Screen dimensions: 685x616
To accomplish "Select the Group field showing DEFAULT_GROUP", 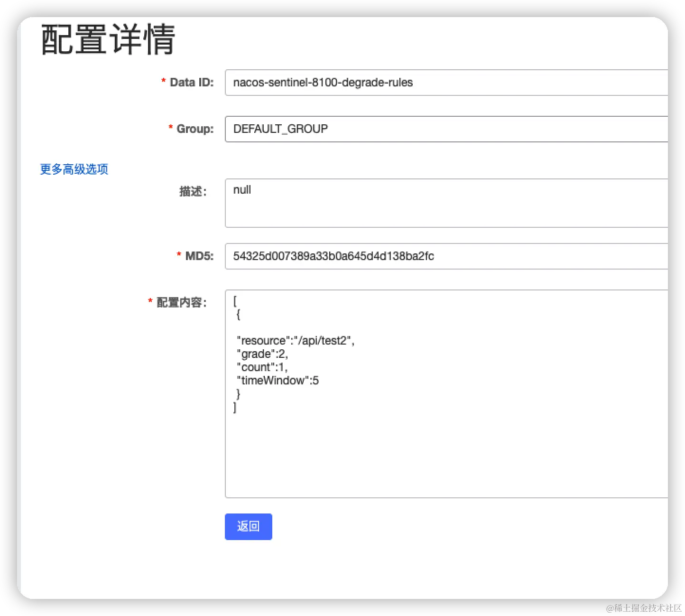I will pos(380,129).
